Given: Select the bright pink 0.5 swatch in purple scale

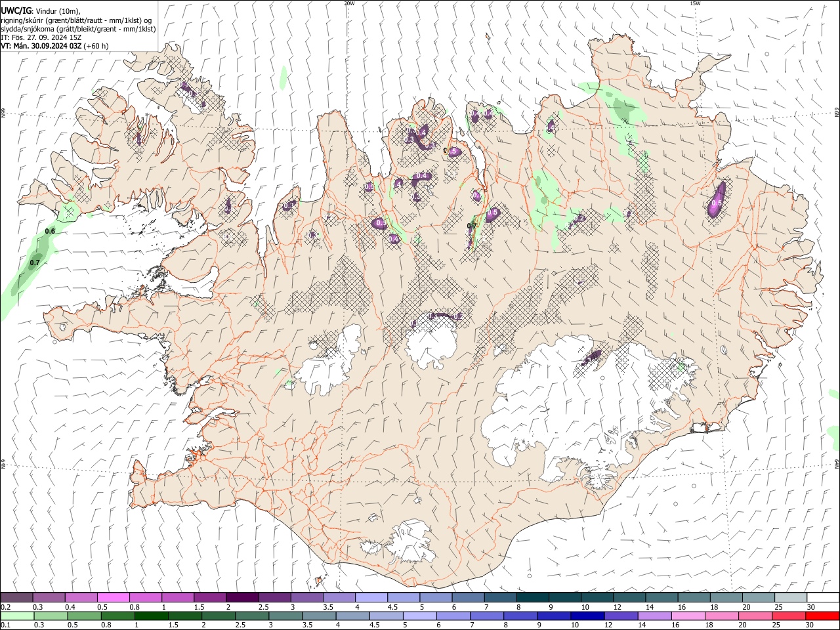Looking at the screenshot, I should pyautogui.click(x=113, y=597).
